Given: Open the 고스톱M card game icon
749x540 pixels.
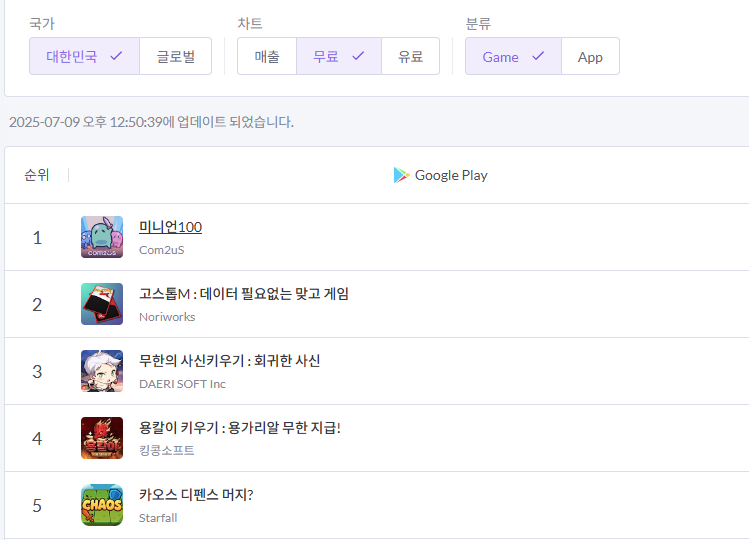Looking at the screenshot, I should coord(102,304).
